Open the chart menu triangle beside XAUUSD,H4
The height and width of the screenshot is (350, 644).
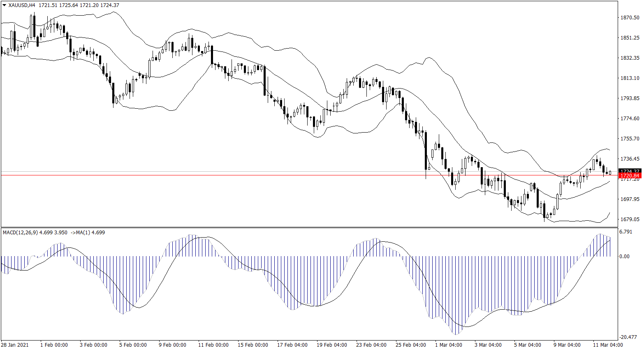pos(4,5)
